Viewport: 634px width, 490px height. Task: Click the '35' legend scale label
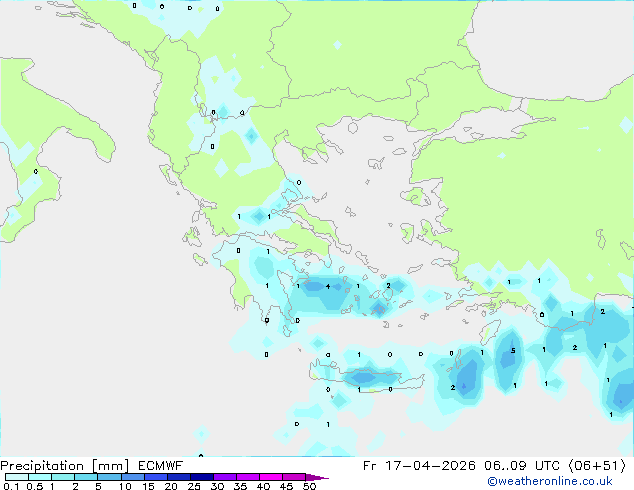(x=240, y=486)
